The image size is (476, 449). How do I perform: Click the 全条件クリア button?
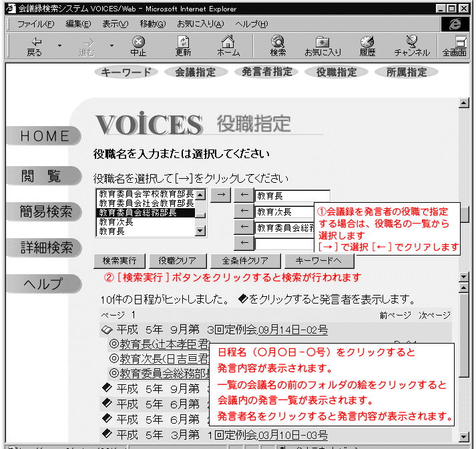click(244, 261)
